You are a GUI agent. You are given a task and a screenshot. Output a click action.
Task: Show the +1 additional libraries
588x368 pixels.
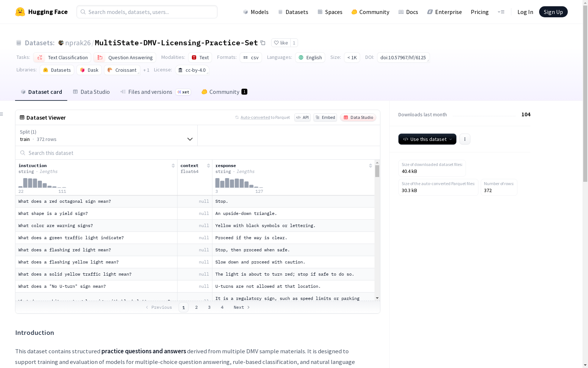pos(146,70)
